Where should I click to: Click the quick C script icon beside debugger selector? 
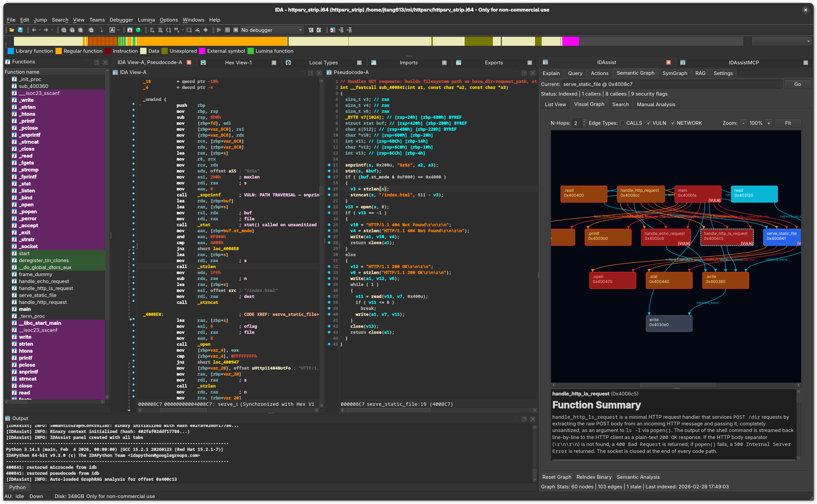pos(310,30)
